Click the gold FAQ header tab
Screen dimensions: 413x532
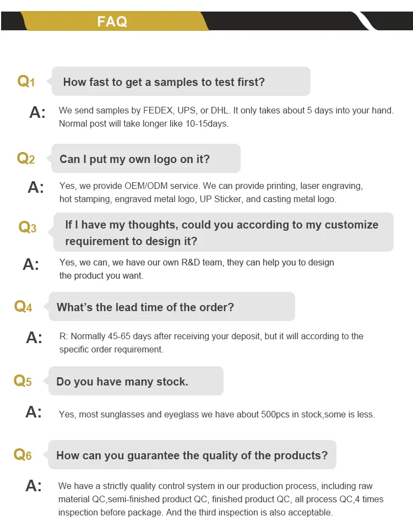[113, 21]
